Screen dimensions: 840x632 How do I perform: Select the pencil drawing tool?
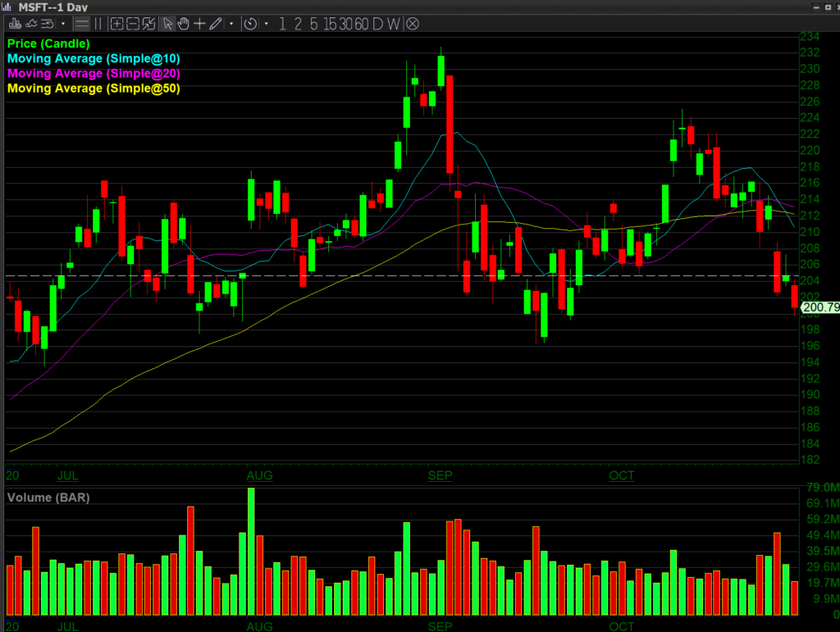click(215, 24)
